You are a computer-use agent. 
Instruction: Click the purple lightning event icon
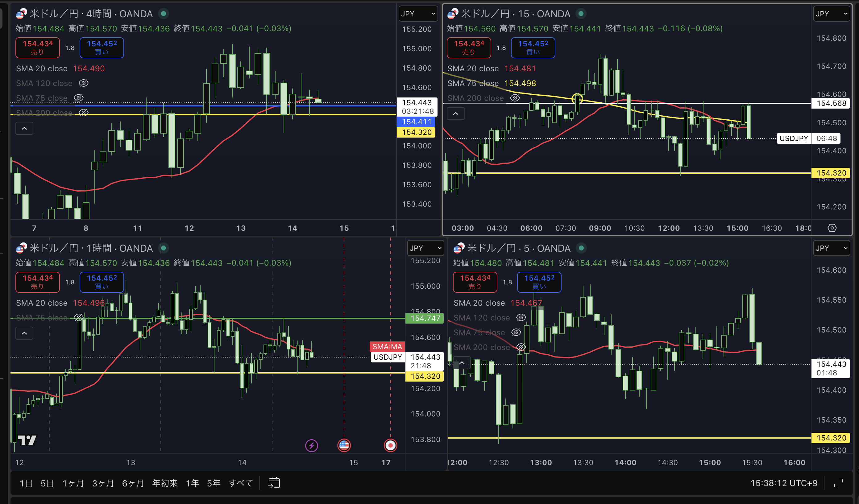point(311,445)
